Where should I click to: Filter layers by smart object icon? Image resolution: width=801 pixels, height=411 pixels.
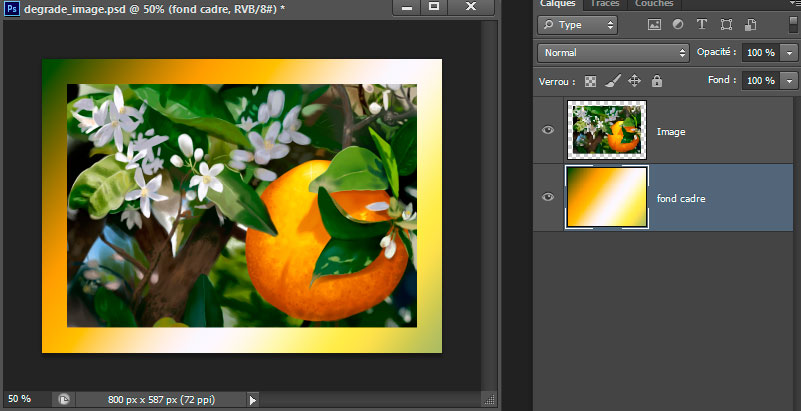pyautogui.click(x=748, y=24)
